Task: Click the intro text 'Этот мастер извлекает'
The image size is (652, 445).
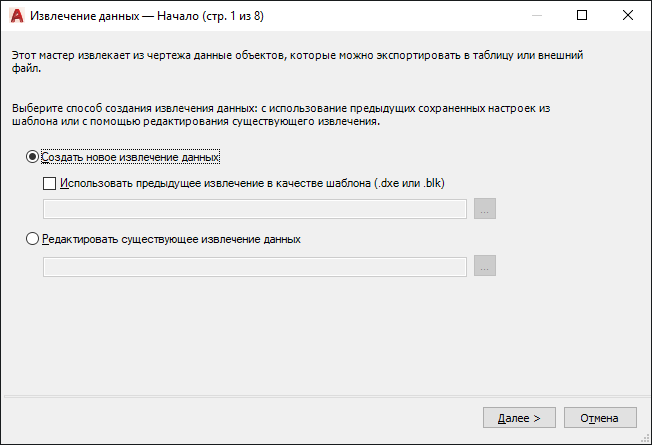Action: click(x=71, y=55)
